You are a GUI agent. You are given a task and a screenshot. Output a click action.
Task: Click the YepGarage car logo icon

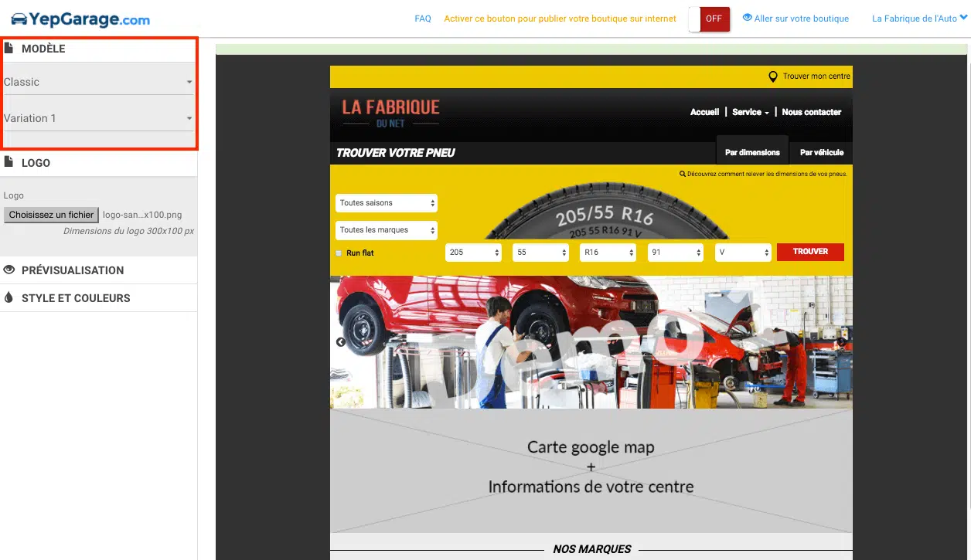pos(19,19)
